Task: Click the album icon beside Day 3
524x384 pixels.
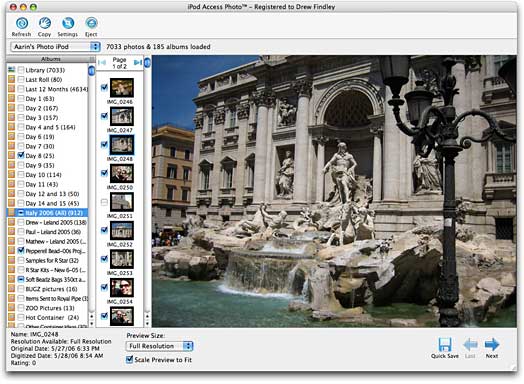Action: (12, 118)
